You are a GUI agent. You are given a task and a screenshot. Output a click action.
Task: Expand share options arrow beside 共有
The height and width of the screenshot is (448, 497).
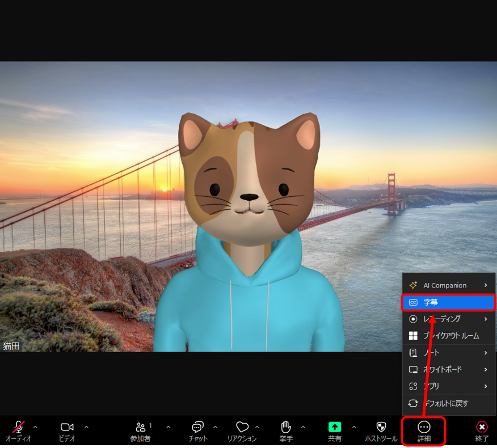pos(354,427)
